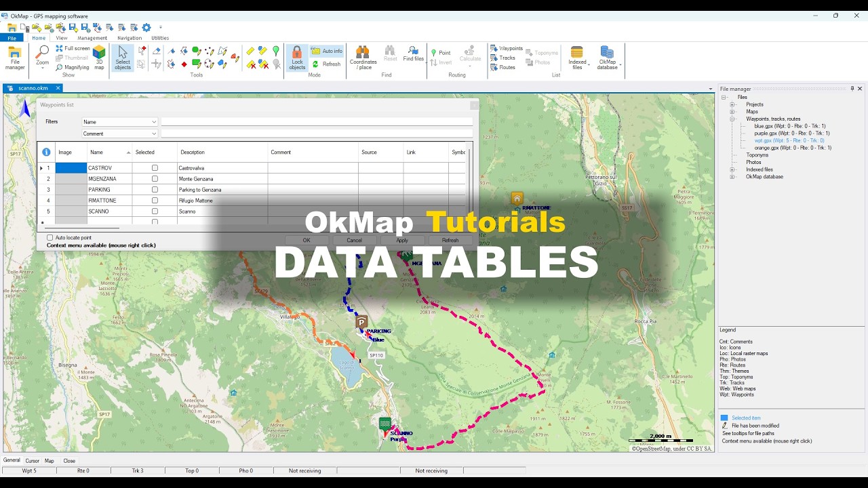Tick Selected checkbox for PARKING row
The height and width of the screenshot is (488, 868).
click(155, 190)
